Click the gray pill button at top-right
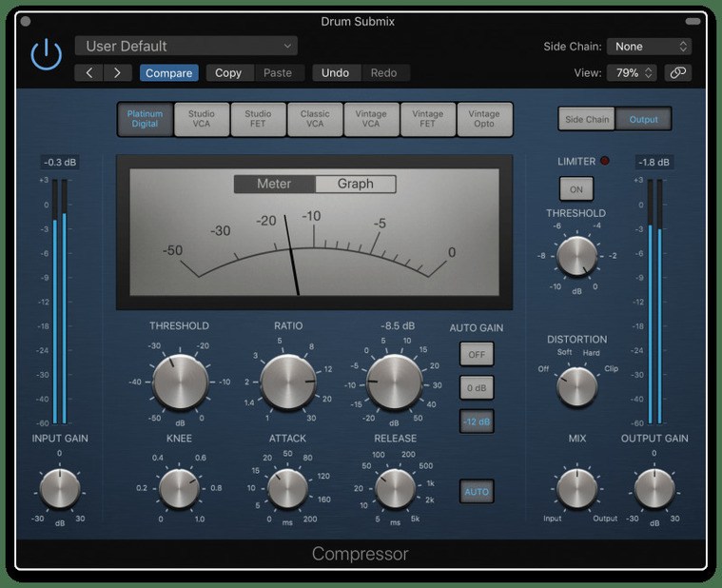Image resolution: width=722 pixels, height=588 pixels. [x=693, y=21]
